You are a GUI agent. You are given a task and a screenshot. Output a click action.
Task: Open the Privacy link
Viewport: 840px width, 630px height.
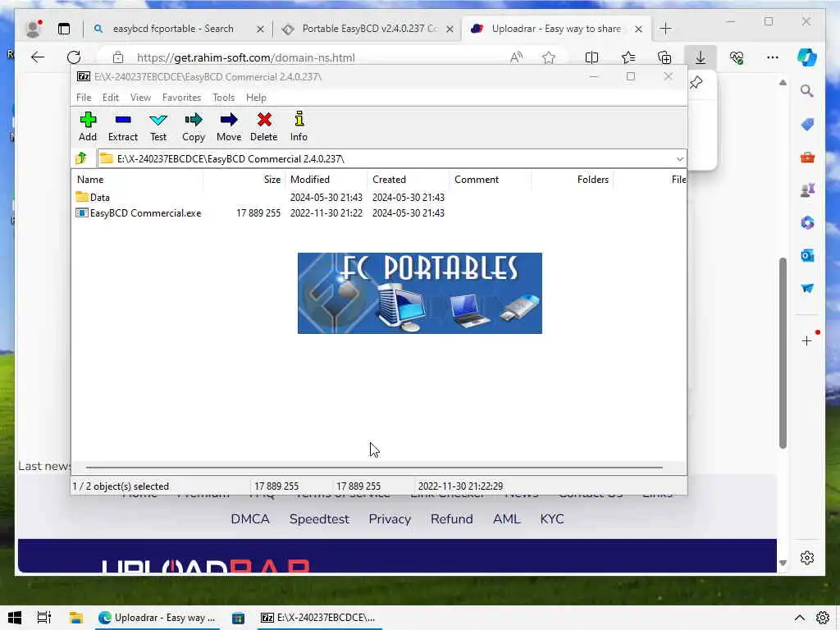coord(390,518)
